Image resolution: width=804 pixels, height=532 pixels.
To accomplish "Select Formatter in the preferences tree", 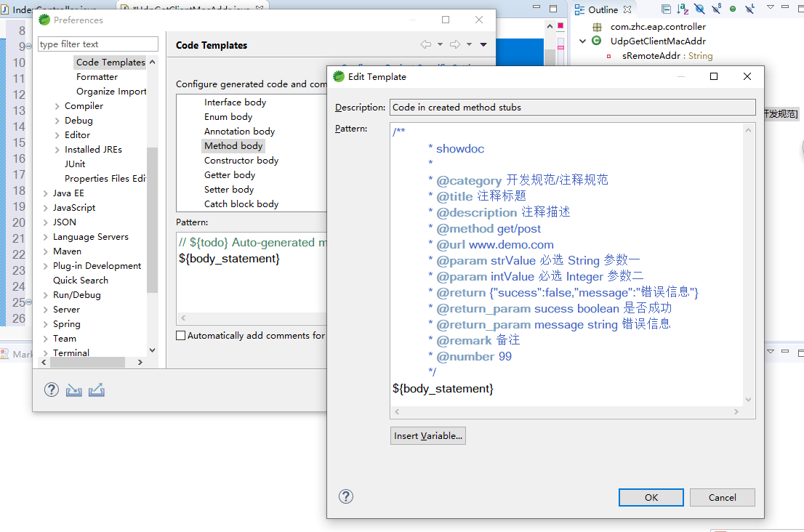I will coord(97,77).
